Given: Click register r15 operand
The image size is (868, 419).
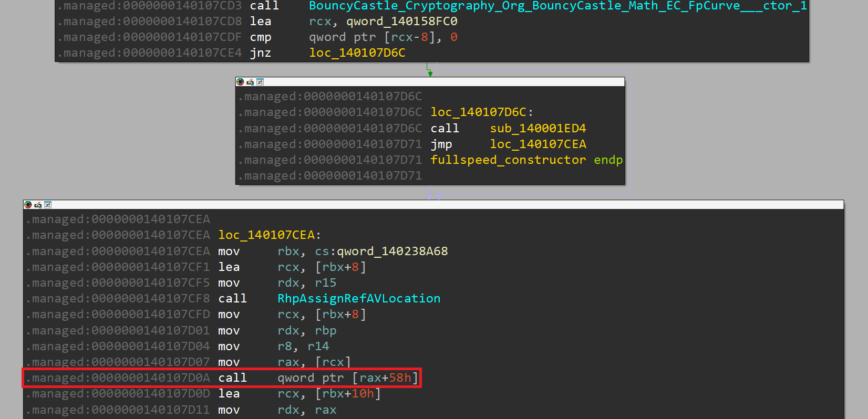Looking at the screenshot, I should pyautogui.click(x=326, y=283).
